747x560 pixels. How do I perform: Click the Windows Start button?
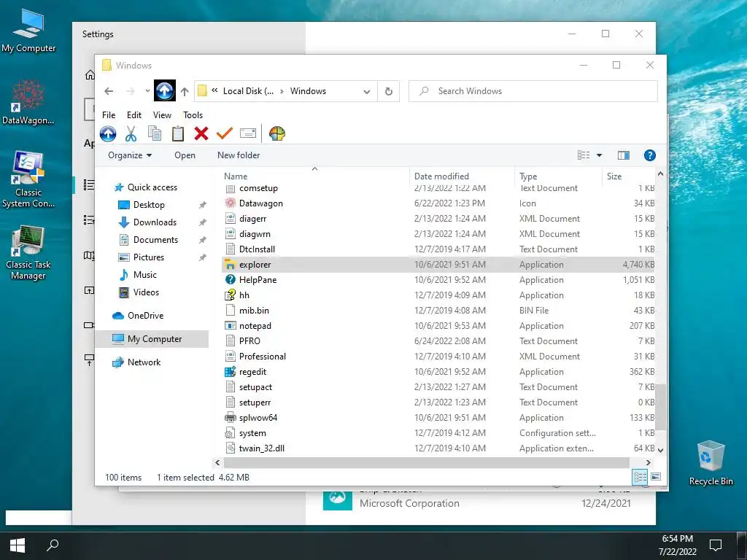18,545
